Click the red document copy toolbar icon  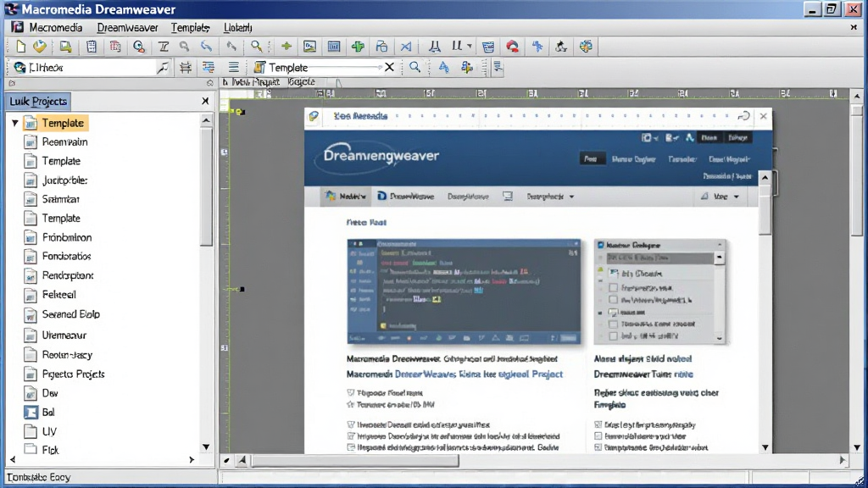pyautogui.click(x=115, y=47)
